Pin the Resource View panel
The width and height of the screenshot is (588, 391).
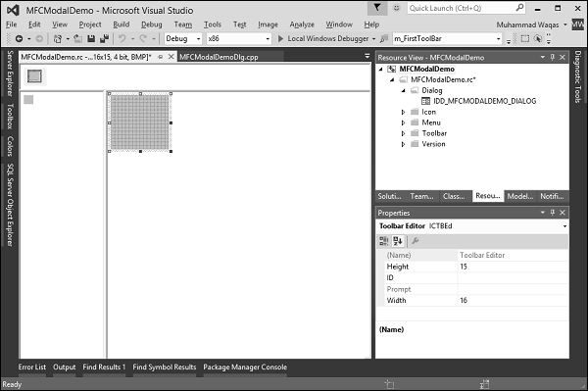pos(553,57)
